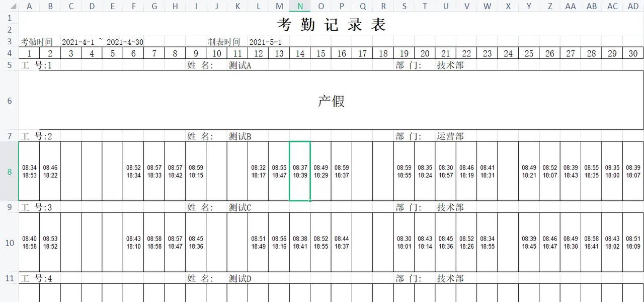Click the cell showing 08:40 18:58
This screenshot has width=644, height=302.
pyautogui.click(x=29, y=243)
